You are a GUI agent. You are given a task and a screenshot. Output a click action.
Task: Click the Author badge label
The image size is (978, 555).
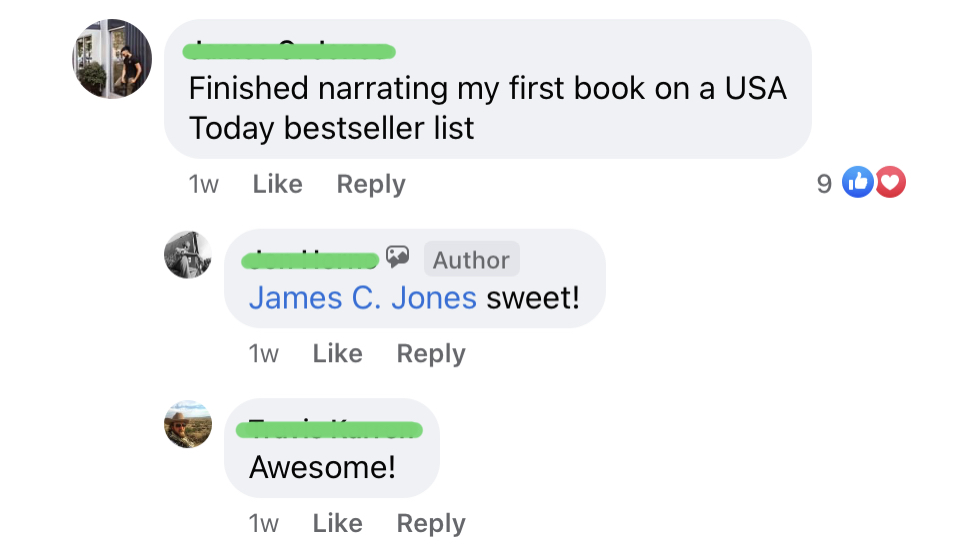(471, 260)
